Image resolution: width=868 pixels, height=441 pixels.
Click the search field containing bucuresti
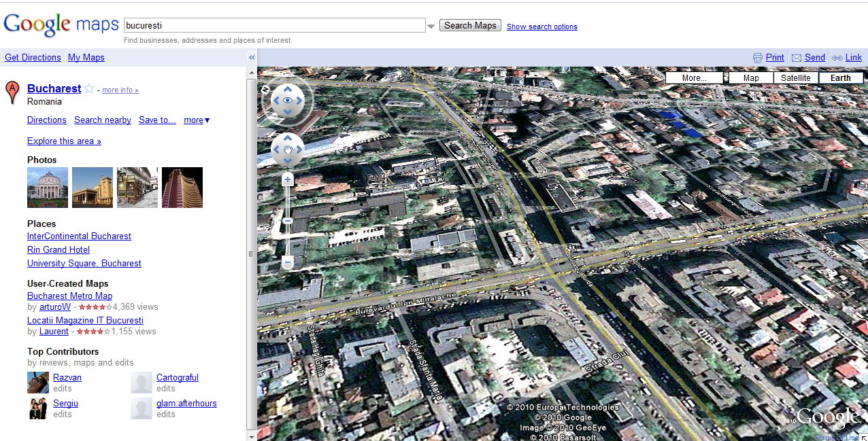pyautogui.click(x=275, y=25)
